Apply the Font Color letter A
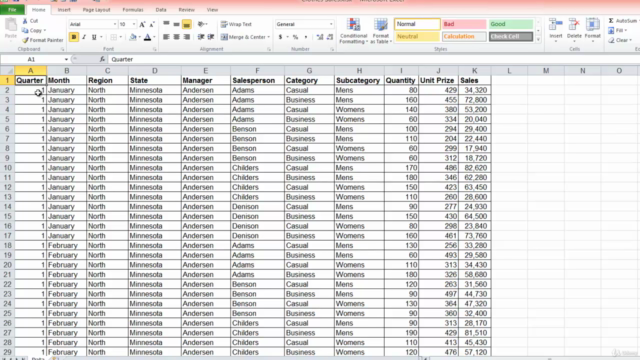The height and width of the screenshot is (360, 640). tap(147, 37)
